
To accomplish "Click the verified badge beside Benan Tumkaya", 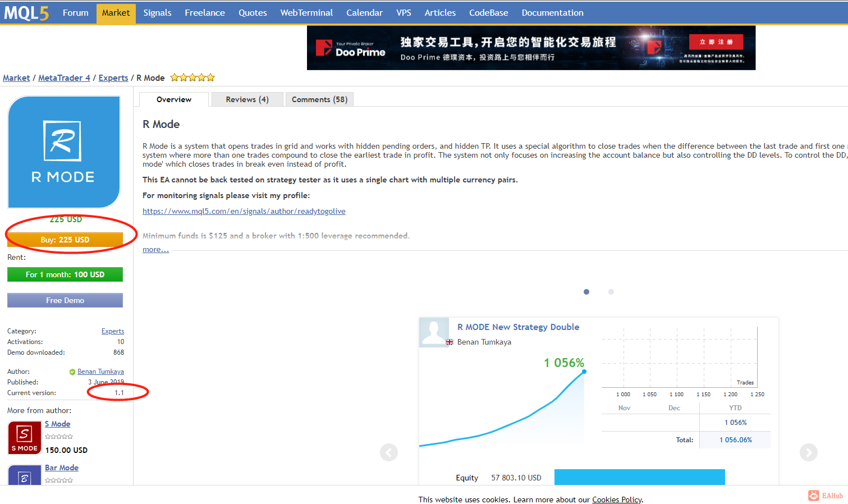I will tap(72, 372).
